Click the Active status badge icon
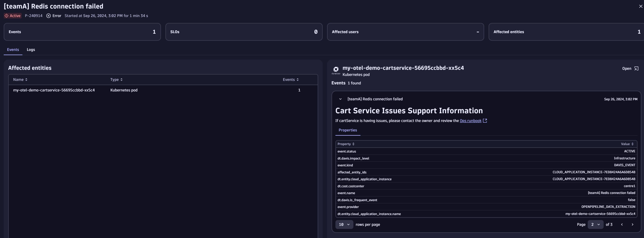Image resolution: width=644 pixels, height=238 pixels. (x=6, y=16)
